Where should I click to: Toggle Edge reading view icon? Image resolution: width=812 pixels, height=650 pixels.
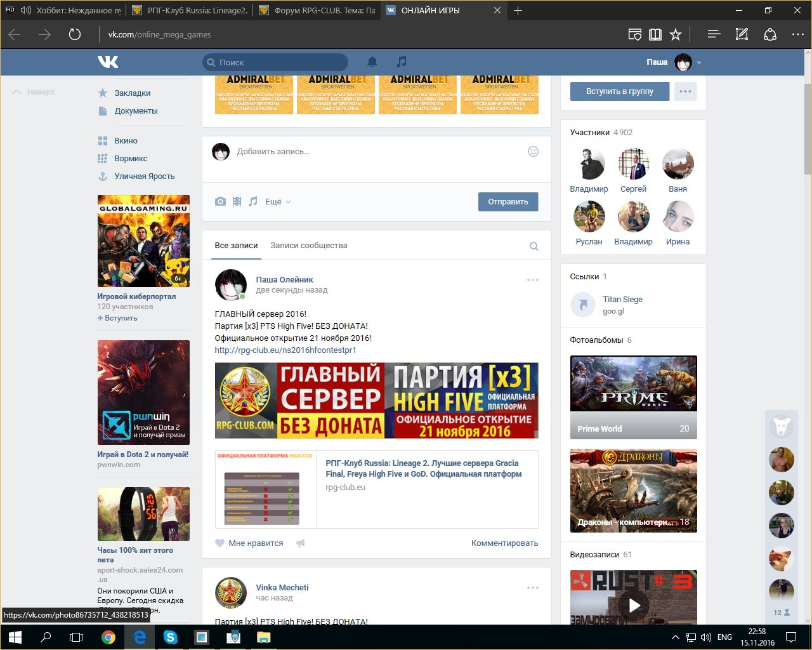point(655,34)
